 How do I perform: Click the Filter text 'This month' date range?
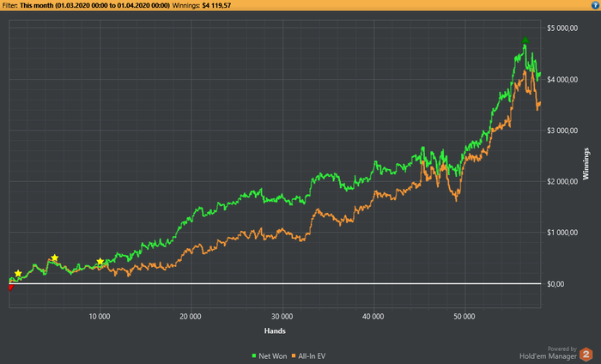click(94, 5)
